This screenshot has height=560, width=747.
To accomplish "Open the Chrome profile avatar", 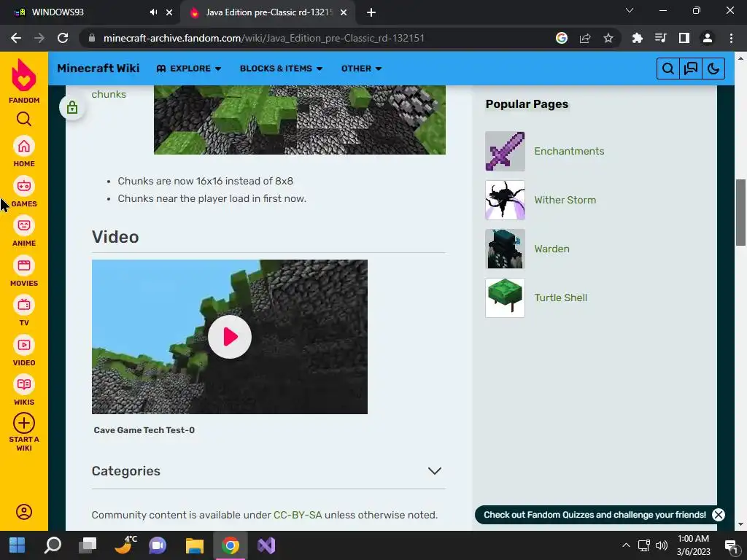I will pyautogui.click(x=708, y=38).
